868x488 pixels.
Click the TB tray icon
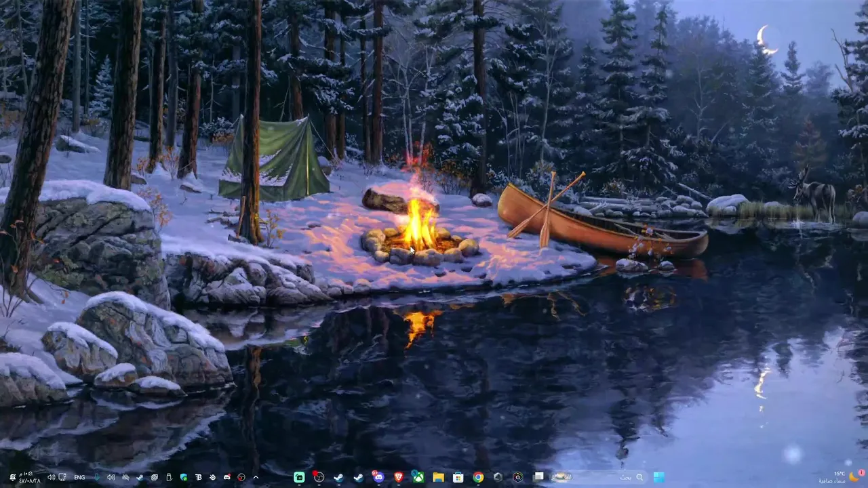199,477
